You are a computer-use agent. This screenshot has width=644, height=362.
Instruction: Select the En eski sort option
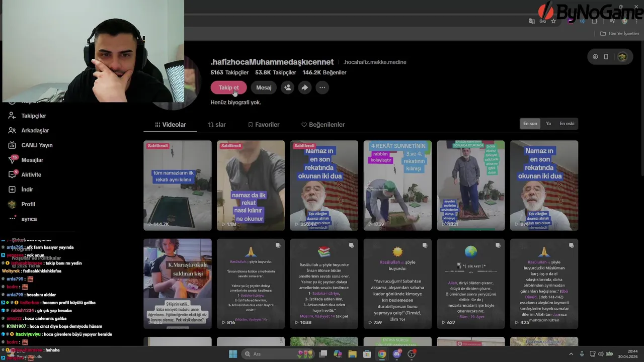point(567,124)
